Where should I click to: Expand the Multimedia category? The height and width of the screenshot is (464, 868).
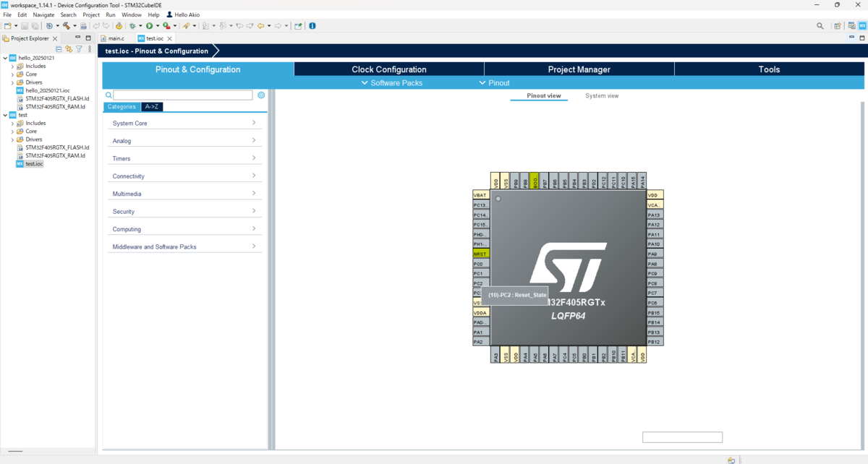[x=184, y=194]
